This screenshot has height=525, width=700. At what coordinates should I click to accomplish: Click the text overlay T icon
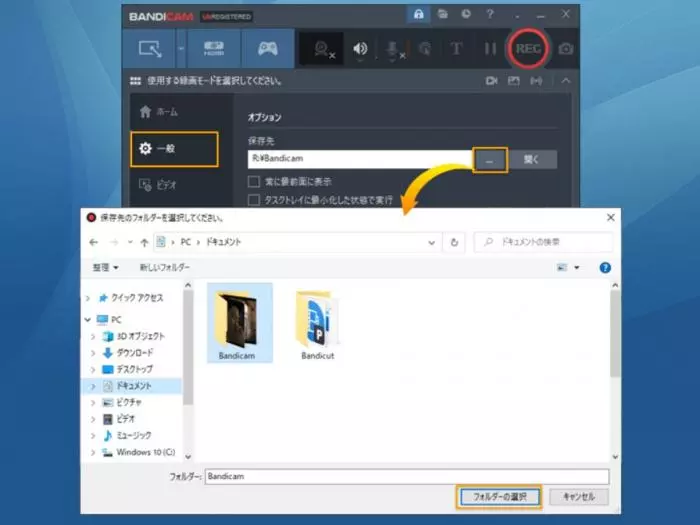click(456, 49)
